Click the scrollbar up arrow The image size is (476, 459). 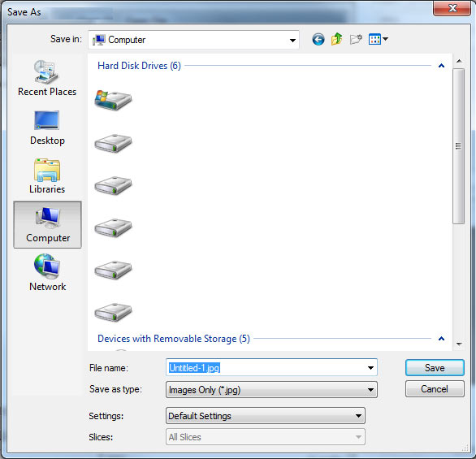pos(459,61)
